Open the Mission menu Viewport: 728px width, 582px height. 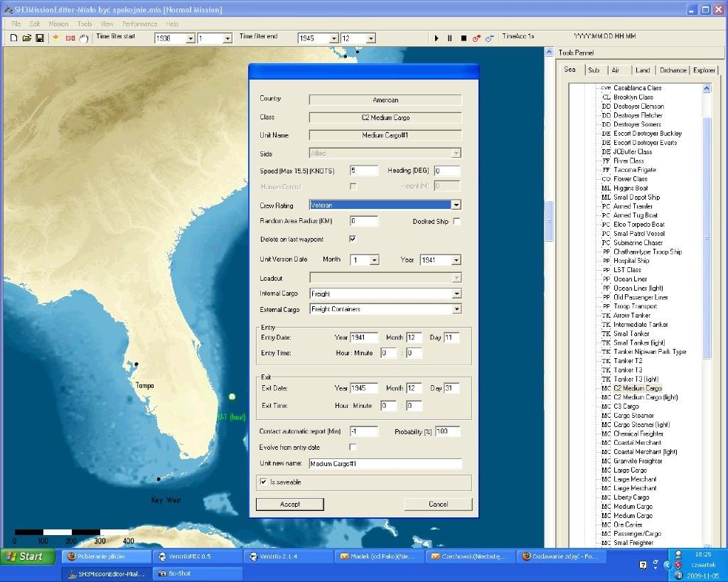(58, 23)
